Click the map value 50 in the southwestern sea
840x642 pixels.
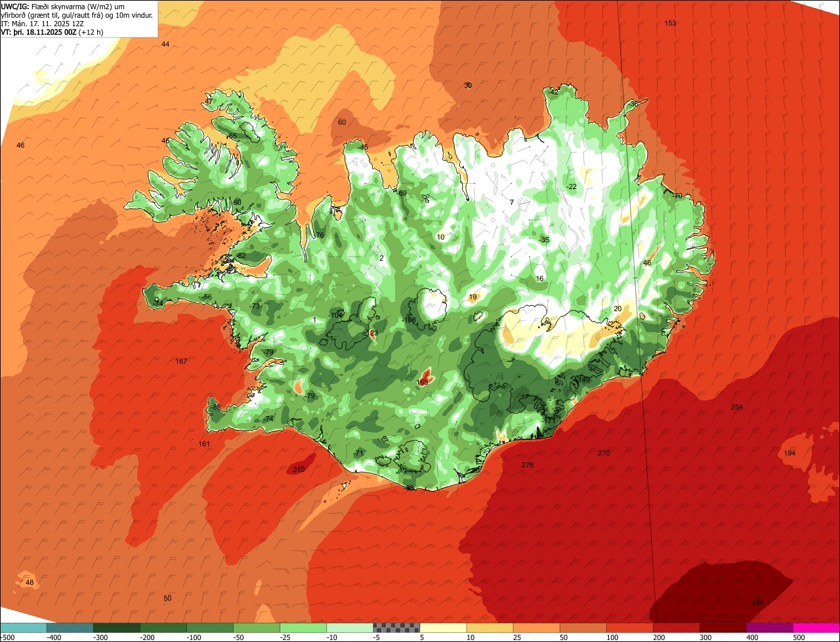pos(167,598)
